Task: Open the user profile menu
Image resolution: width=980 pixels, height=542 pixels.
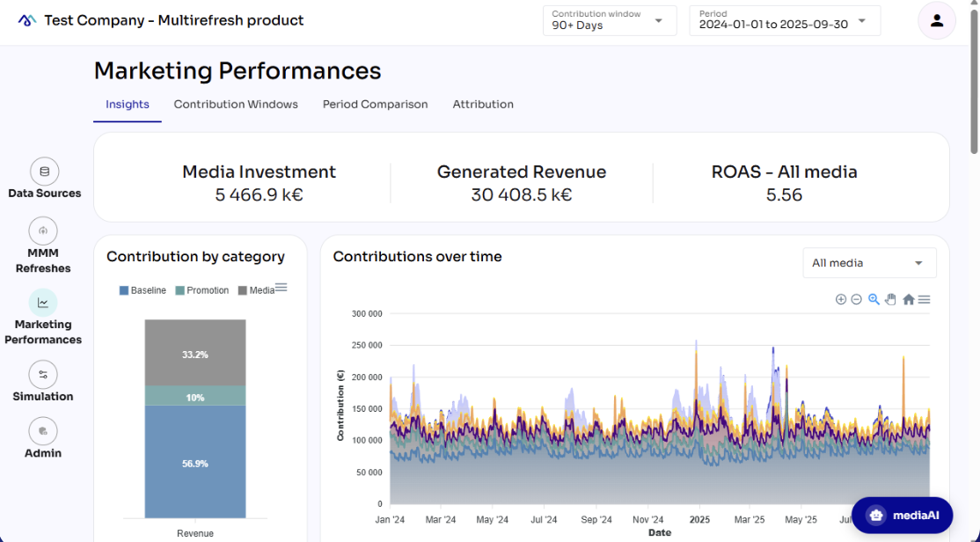Action: pos(937,19)
